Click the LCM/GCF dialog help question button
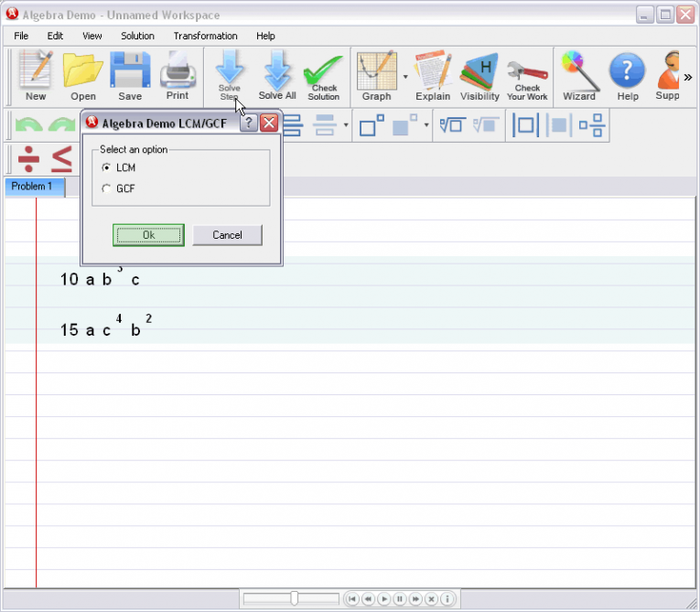This screenshot has width=700, height=612. pos(249,123)
